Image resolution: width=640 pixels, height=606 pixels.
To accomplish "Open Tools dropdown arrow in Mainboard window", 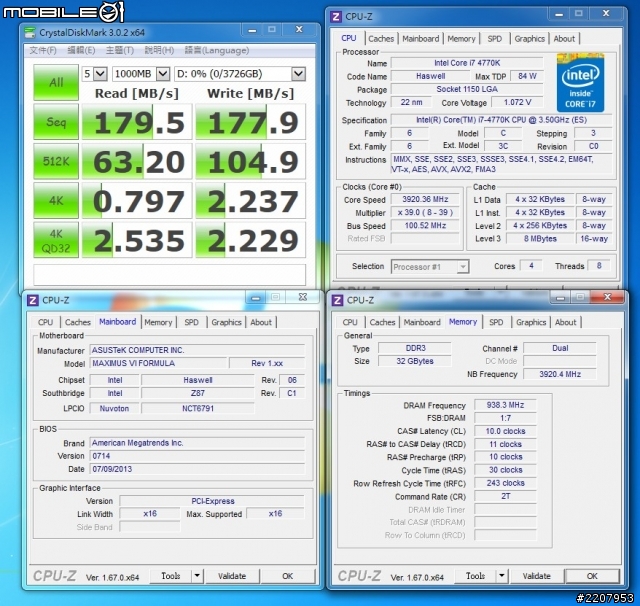I will tap(197, 576).
